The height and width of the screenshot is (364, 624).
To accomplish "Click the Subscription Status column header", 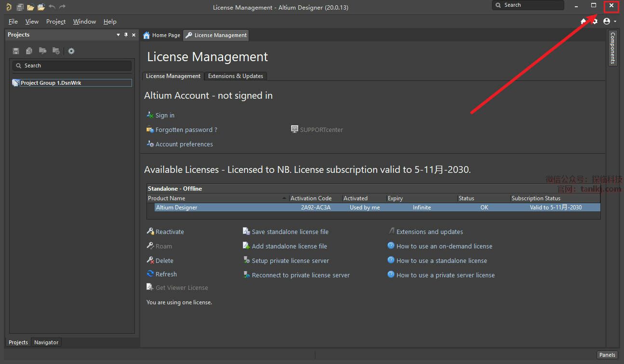I will point(556,198).
